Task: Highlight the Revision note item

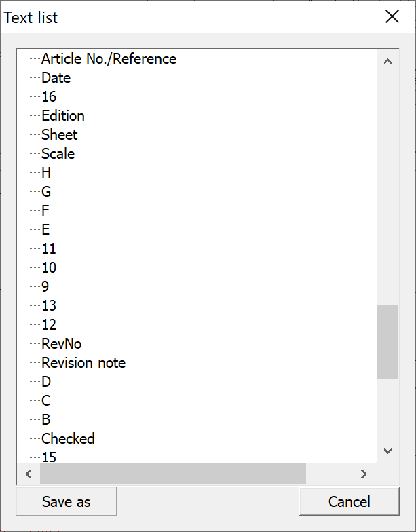Action: [x=83, y=363]
